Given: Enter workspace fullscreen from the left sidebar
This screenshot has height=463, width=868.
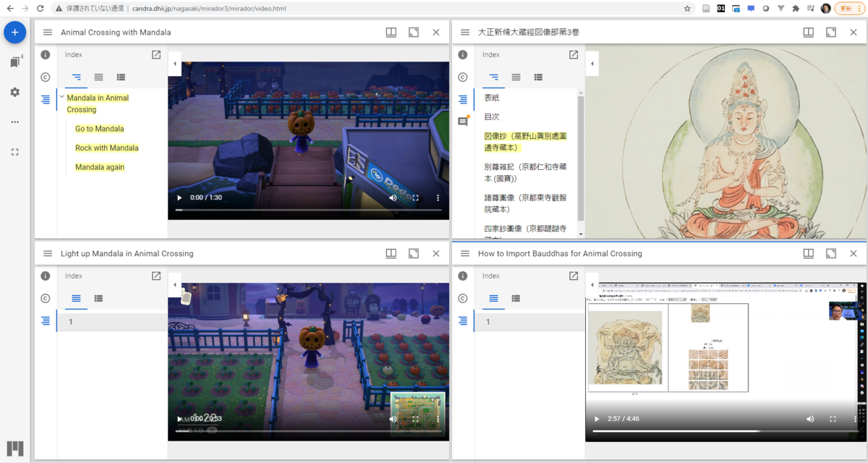Looking at the screenshot, I should click(14, 152).
